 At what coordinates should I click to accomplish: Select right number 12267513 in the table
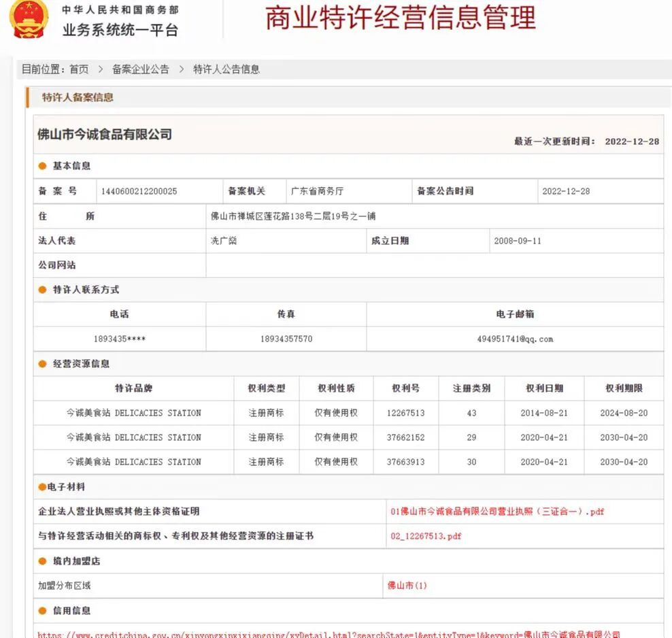click(x=406, y=413)
